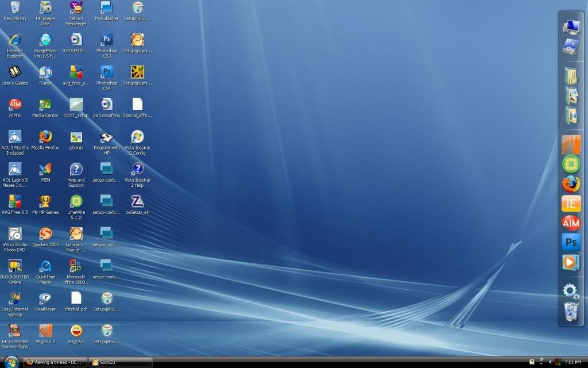The image size is (588, 368).
Task: Launch Vegas 7.0 desktop shortcut
Action: 45,334
